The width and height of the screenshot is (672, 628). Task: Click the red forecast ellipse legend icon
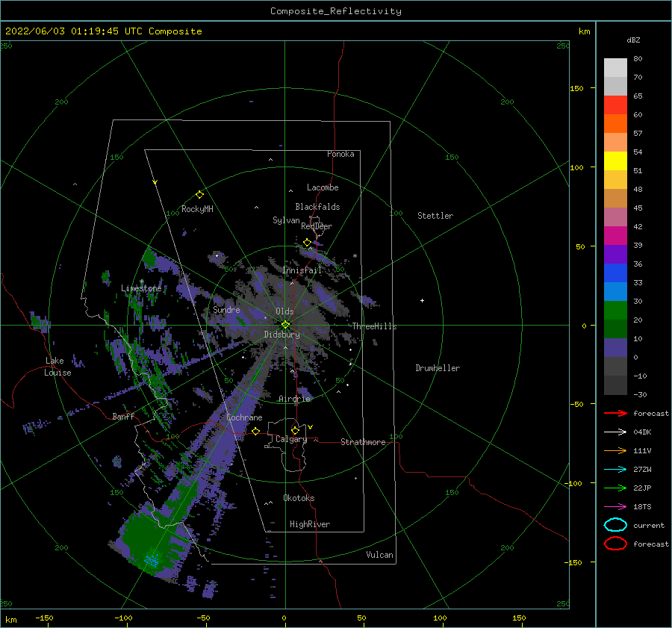[615, 544]
